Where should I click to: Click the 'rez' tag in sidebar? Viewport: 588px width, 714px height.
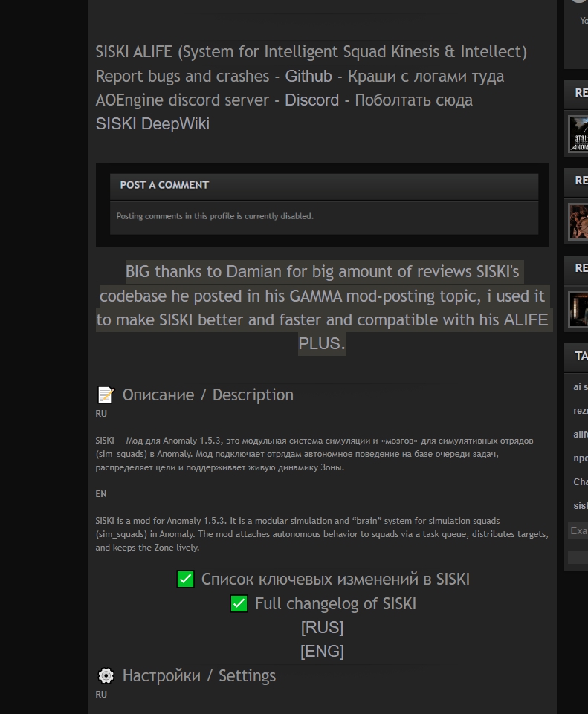[x=580, y=411]
